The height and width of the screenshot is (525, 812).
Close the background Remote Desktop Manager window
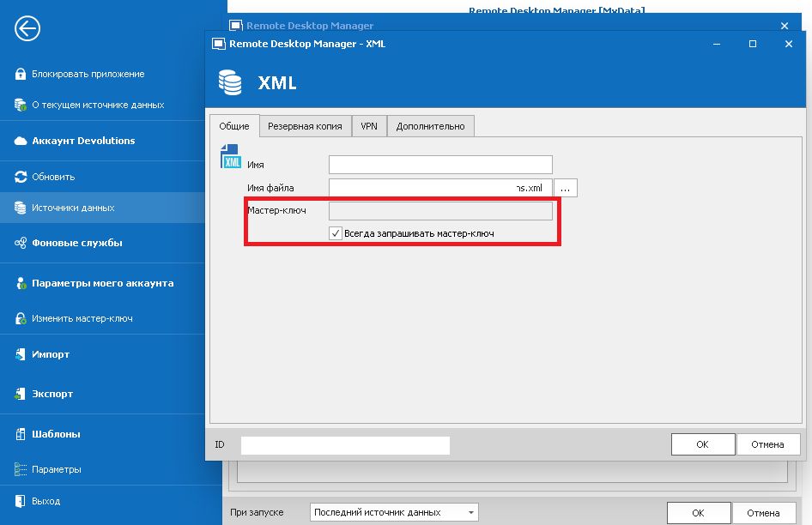(x=785, y=26)
